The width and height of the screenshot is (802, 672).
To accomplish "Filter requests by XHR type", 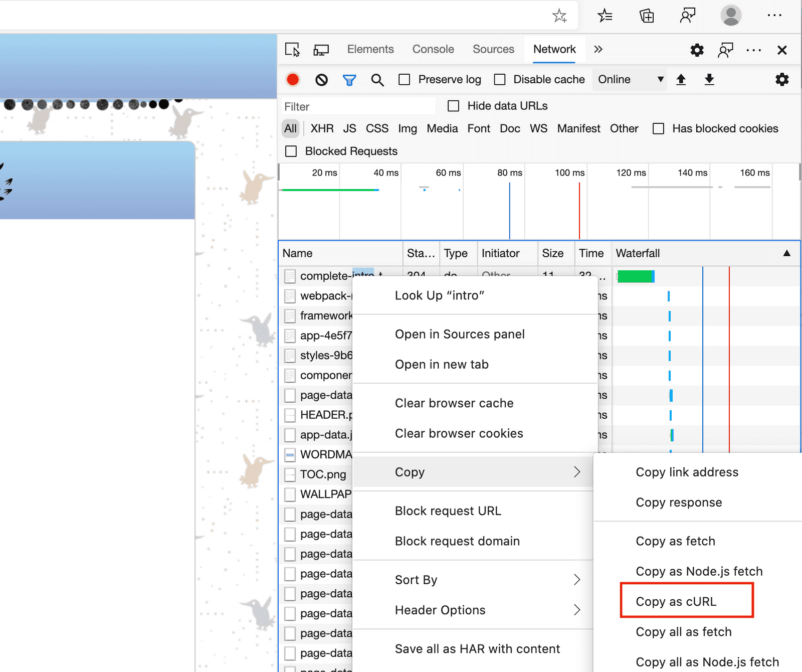I will 322,128.
